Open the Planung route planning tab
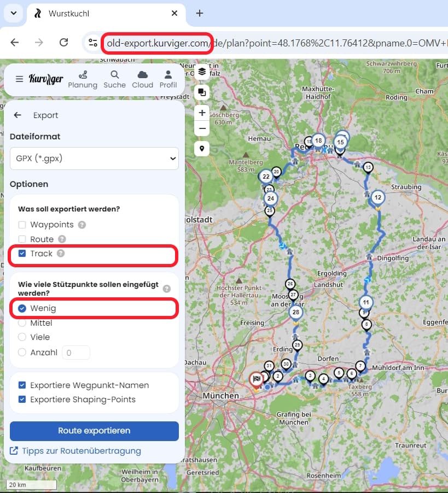 coord(83,79)
